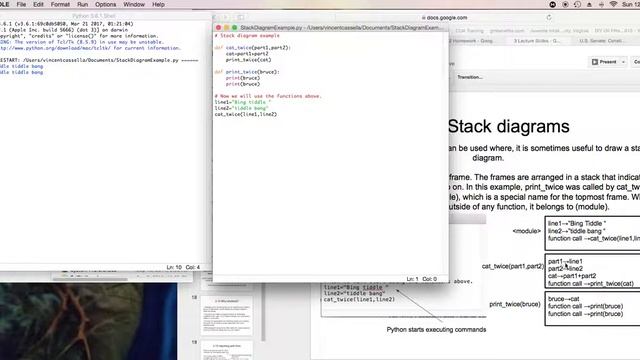Click the screen recording status icon
The height and width of the screenshot is (360, 640).
(565, 4)
